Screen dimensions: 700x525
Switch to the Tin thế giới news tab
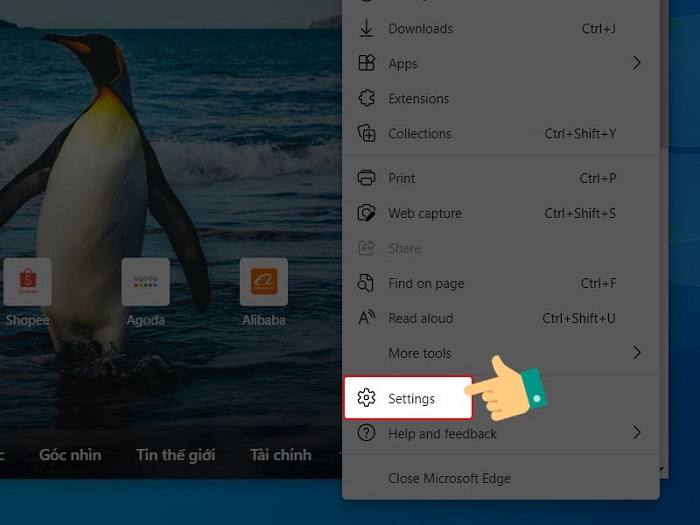pyautogui.click(x=175, y=455)
